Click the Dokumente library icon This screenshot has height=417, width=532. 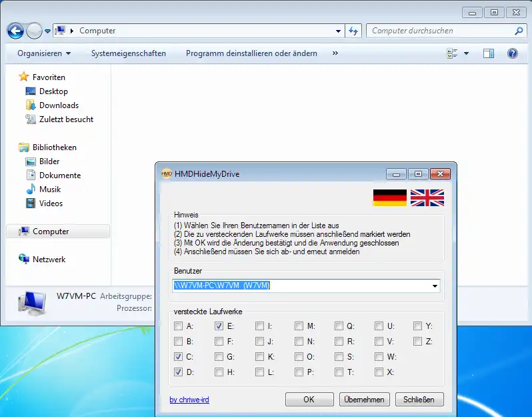31,175
